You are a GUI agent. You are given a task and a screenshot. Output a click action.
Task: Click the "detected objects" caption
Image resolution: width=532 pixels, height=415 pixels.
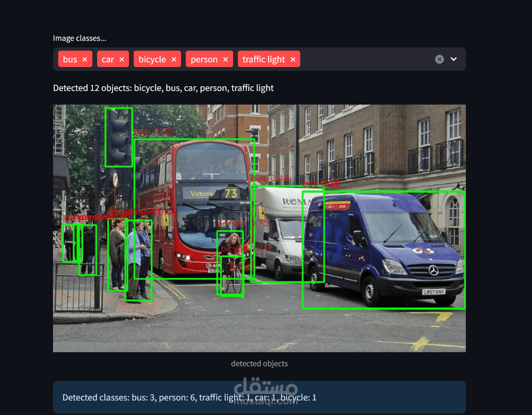259,363
